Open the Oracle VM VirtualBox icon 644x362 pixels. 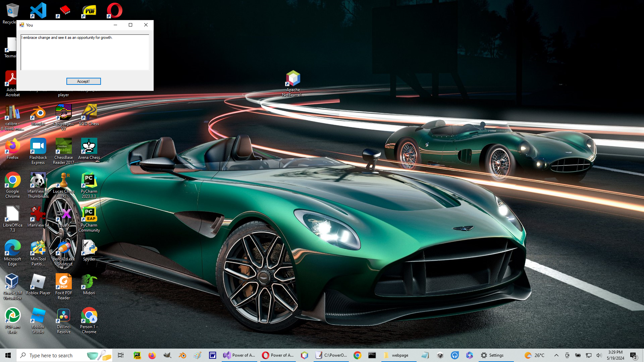[x=12, y=287]
